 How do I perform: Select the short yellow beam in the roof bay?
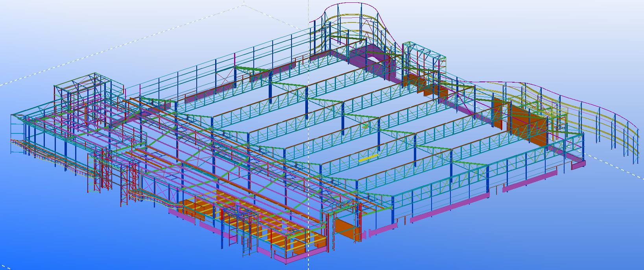coord(369,158)
